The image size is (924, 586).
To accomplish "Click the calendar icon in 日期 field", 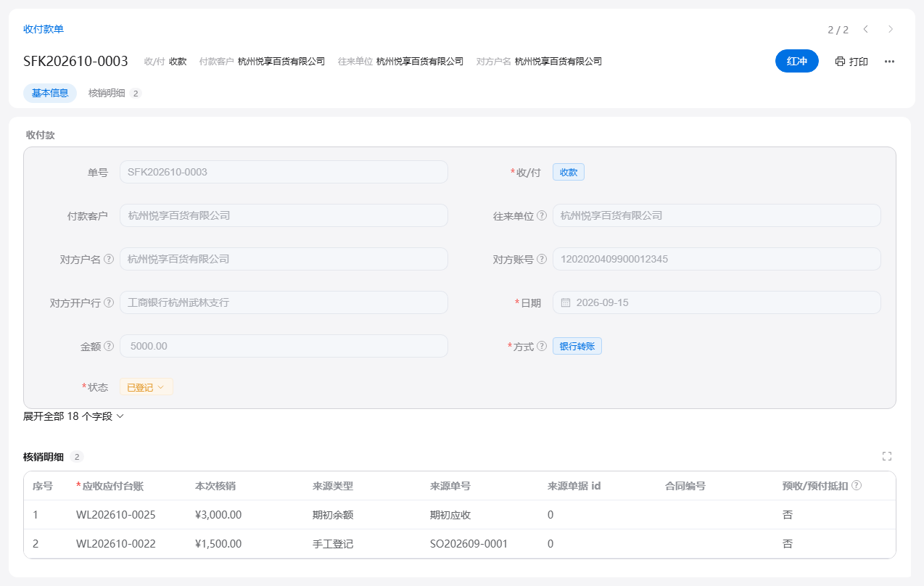I will (x=566, y=302).
